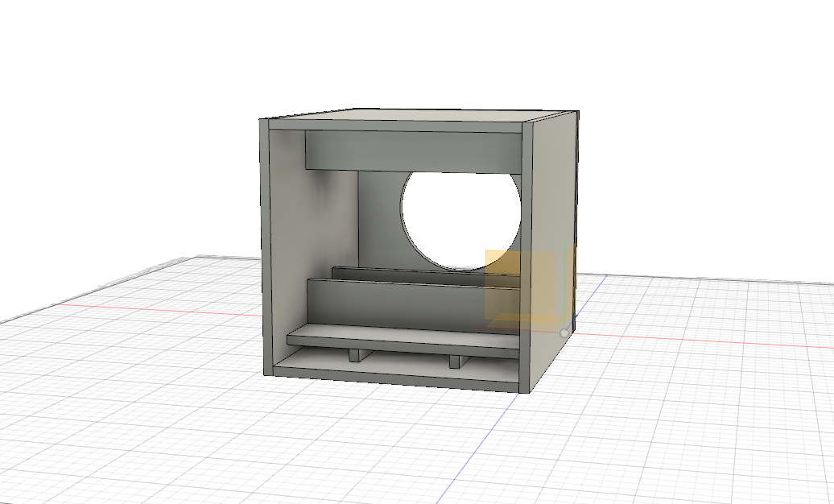The image size is (834, 504).
Task: Select the origin point at the box corner
Action: tap(564, 333)
